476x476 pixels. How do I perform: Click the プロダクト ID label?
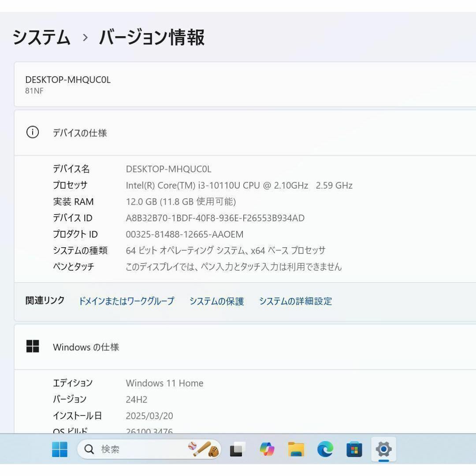pyautogui.click(x=75, y=234)
